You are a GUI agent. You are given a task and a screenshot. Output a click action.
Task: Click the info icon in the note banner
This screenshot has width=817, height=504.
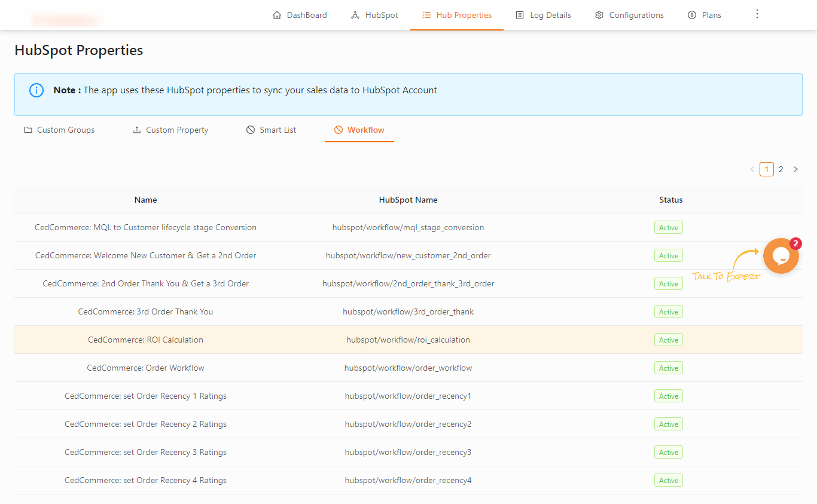(x=36, y=90)
